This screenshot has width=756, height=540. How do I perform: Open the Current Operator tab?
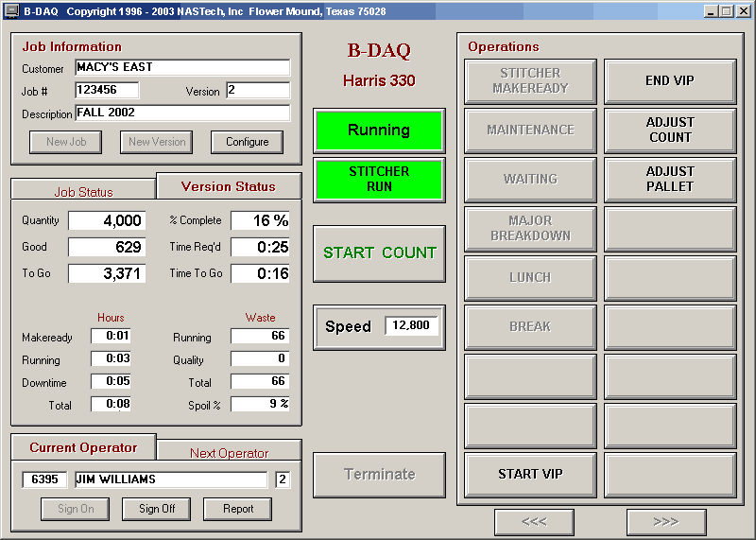[x=83, y=447]
